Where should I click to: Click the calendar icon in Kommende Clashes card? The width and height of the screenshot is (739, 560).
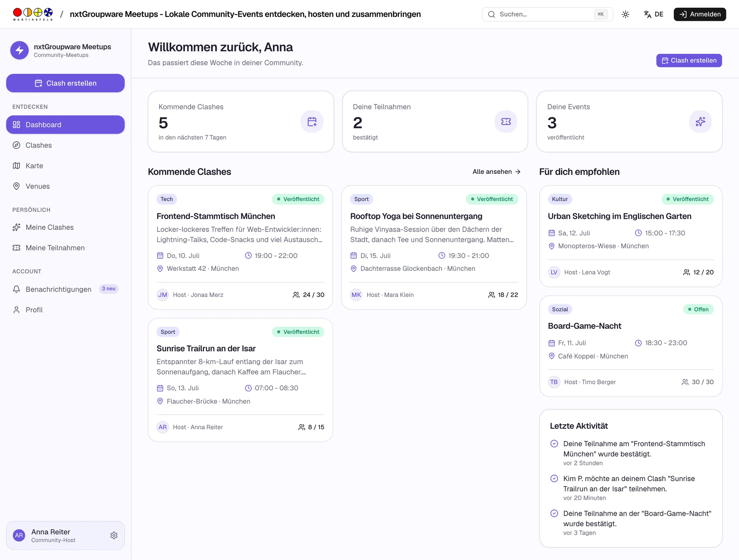tap(312, 122)
